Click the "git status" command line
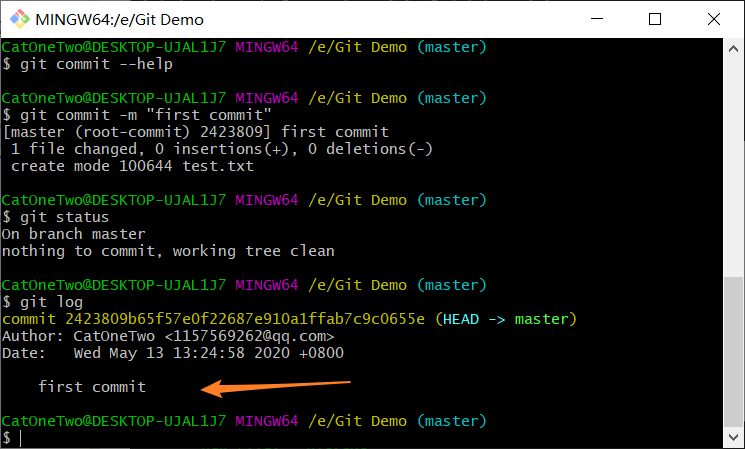Viewport: 745px width, 449px height. (x=56, y=216)
